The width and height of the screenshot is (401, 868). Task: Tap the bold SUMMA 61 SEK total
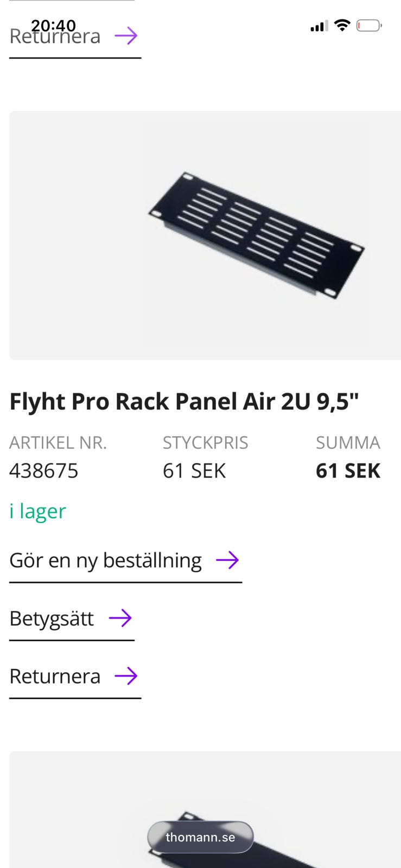click(348, 470)
